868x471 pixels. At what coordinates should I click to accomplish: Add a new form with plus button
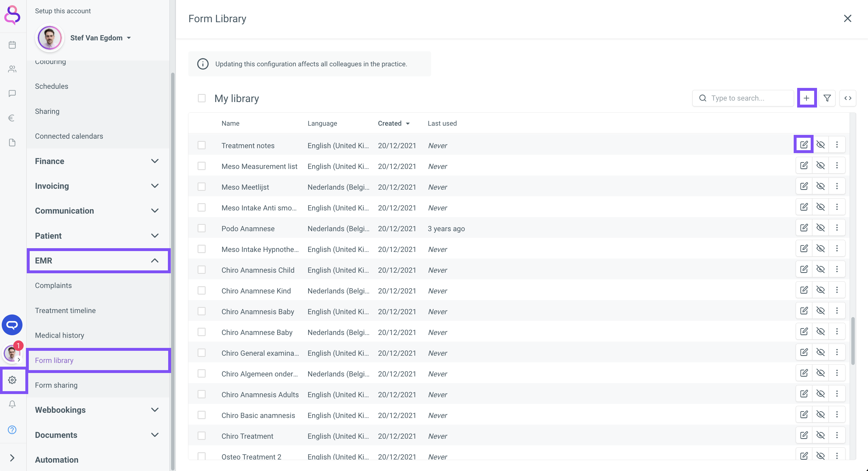(x=806, y=98)
